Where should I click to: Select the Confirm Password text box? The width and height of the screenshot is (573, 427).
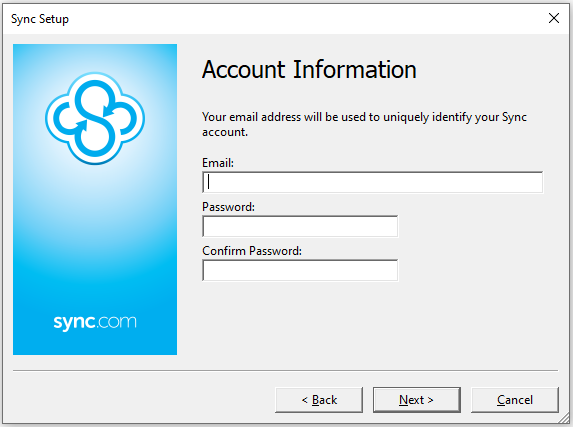[300, 270]
